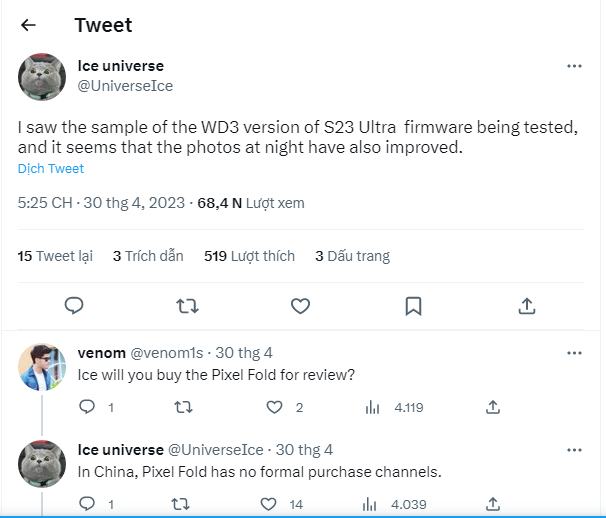Reply to the main S23 Ultra tweet
The width and height of the screenshot is (606, 518).
click(73, 305)
